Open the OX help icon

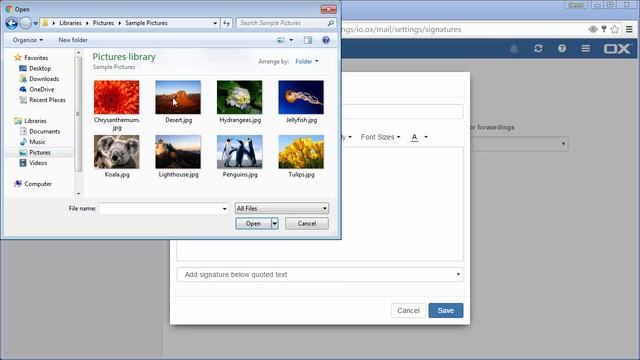pos(562,49)
